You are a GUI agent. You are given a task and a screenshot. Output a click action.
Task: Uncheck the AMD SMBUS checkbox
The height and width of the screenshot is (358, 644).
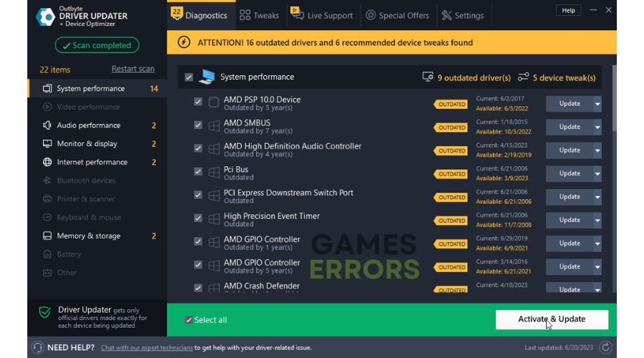[198, 125]
